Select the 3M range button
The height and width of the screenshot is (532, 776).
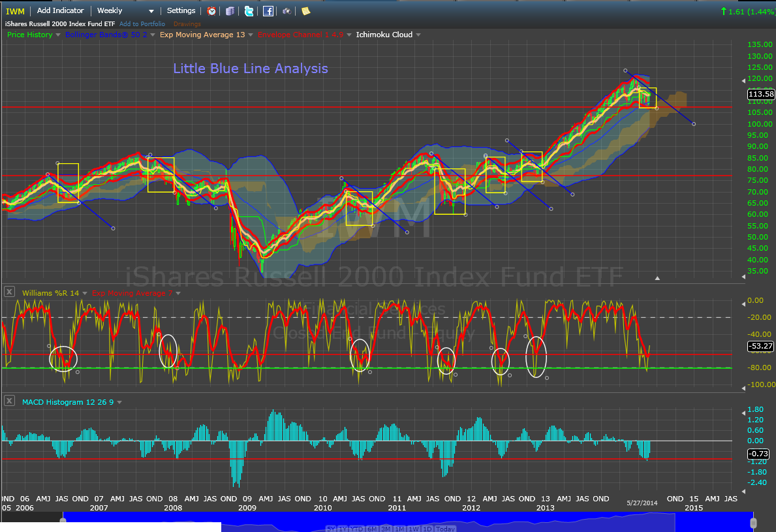click(386, 529)
